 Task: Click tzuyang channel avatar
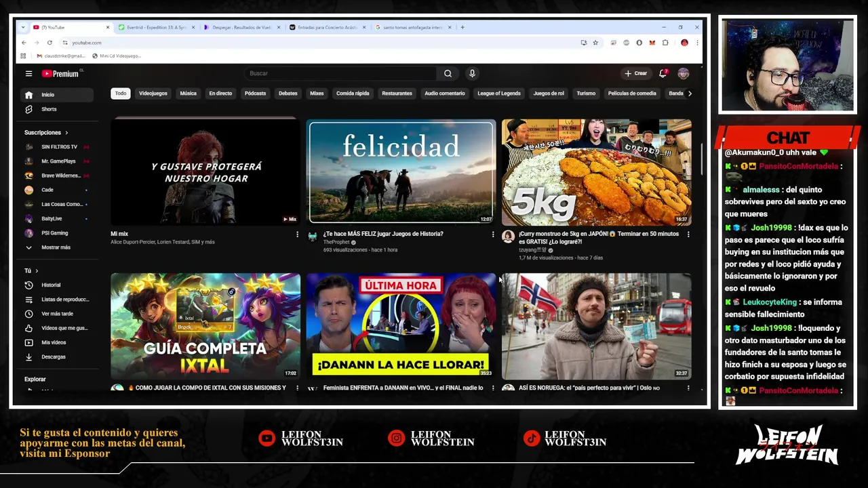(x=508, y=236)
